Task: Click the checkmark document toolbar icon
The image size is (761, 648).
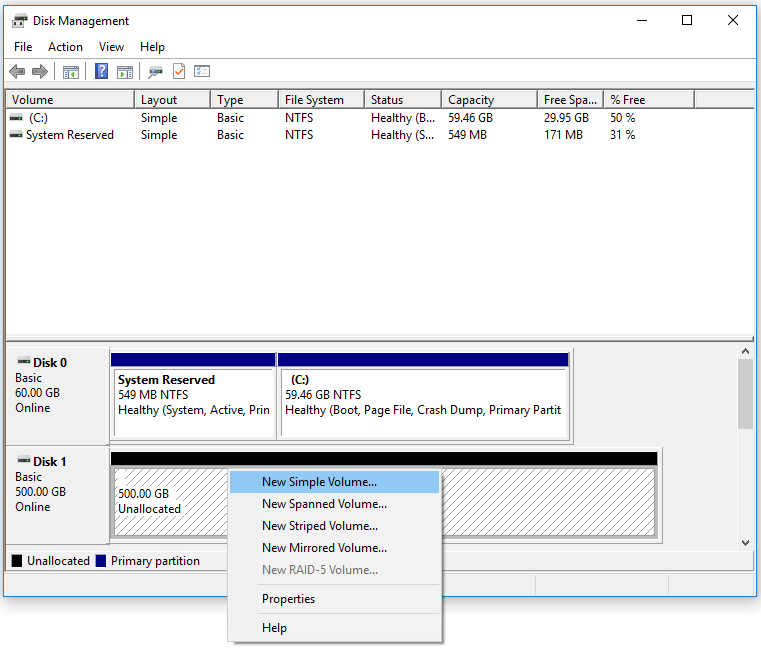Action: tap(179, 71)
